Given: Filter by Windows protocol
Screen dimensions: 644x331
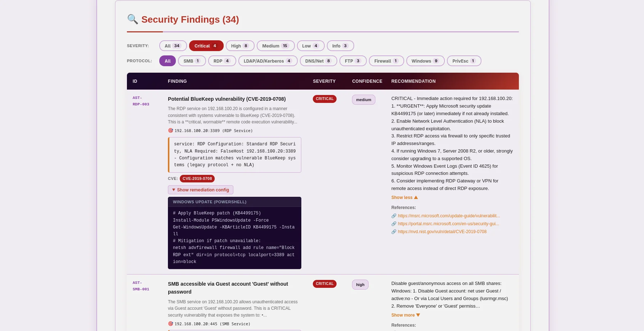Looking at the screenshot, I should pos(425,61).
